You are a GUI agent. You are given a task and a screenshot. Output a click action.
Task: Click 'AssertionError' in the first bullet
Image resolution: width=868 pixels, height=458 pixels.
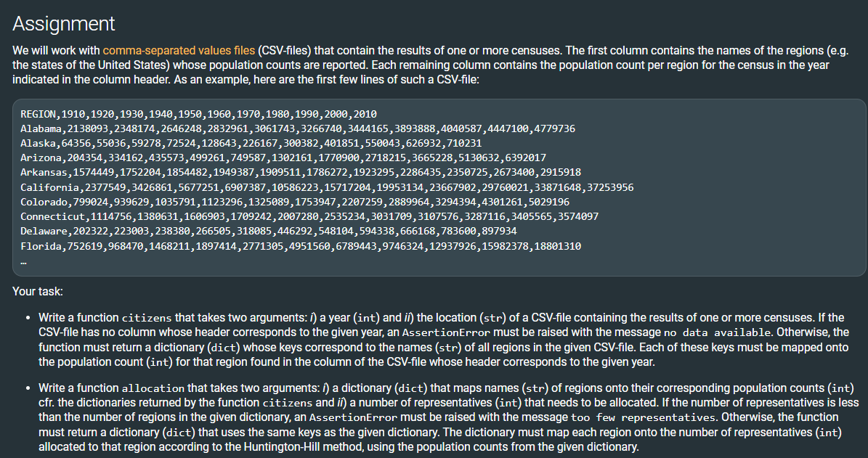pyautogui.click(x=446, y=332)
